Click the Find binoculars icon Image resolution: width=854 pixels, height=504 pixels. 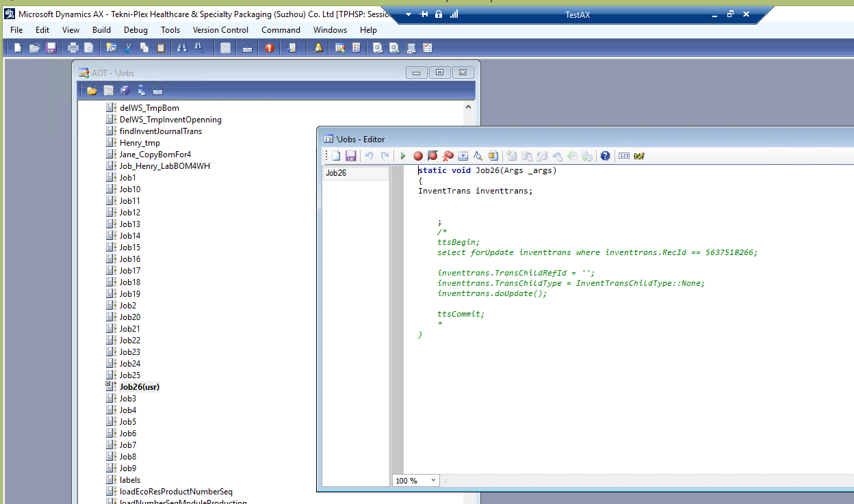(x=182, y=48)
